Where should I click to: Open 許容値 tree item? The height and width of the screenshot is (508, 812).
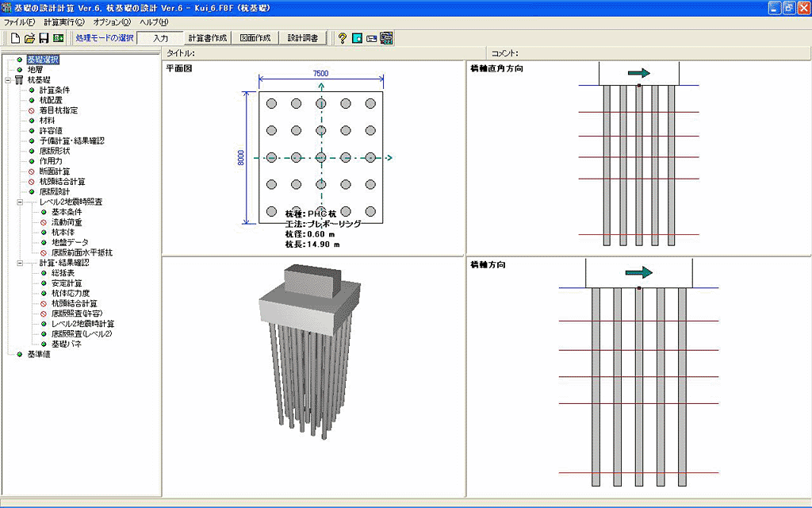51,131
